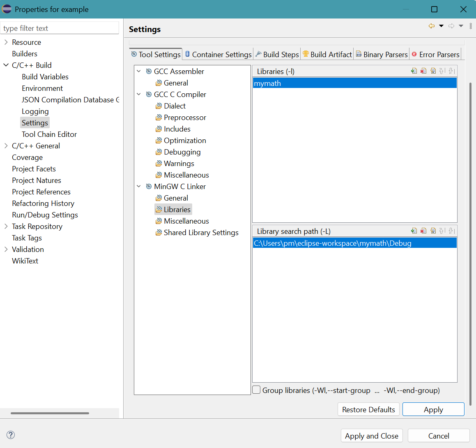This screenshot has width=476, height=448.
Task: Select Shared Library Settings under linker
Action: pos(201,233)
